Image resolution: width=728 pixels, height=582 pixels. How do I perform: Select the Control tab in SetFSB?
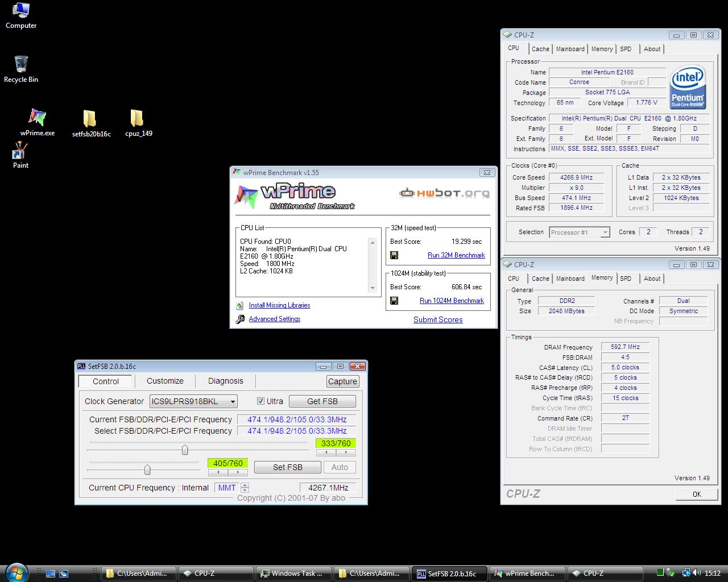(106, 381)
